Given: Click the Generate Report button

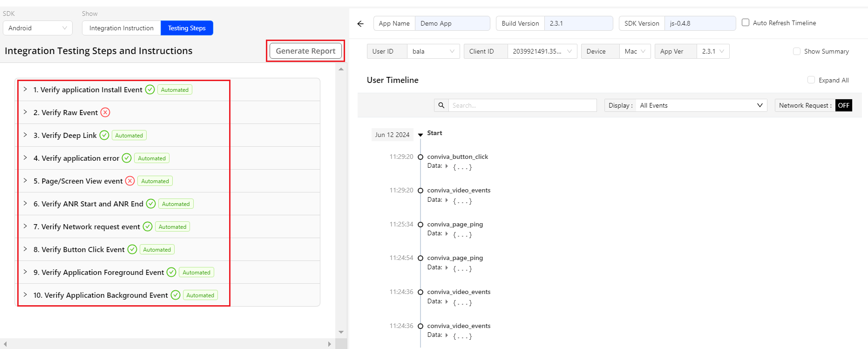Looking at the screenshot, I should click(305, 51).
